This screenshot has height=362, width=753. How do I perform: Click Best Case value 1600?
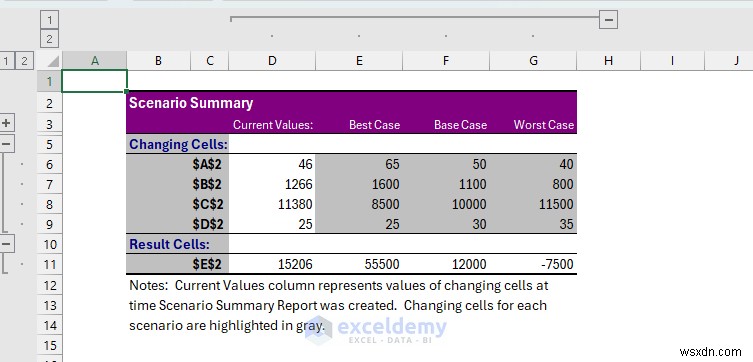click(359, 185)
